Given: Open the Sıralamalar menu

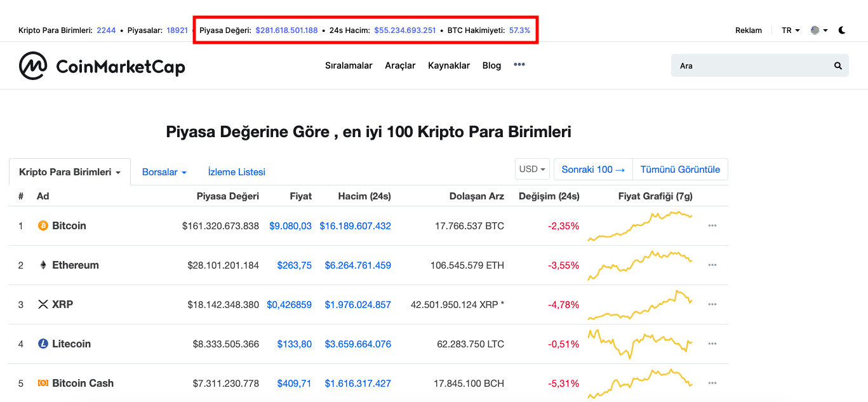Looking at the screenshot, I should 349,65.
